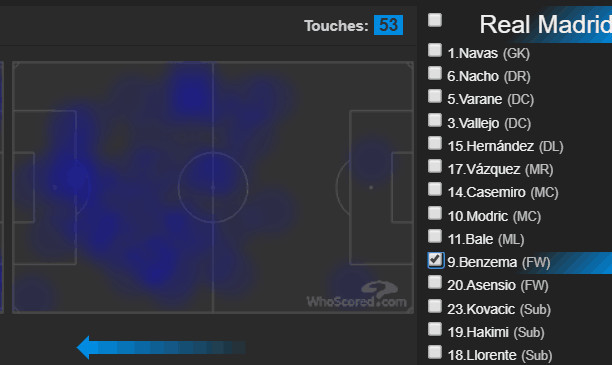Screen dimensions: 612x365
Task: Check the 10.Modric (MC) checkbox
Action: click(x=435, y=213)
